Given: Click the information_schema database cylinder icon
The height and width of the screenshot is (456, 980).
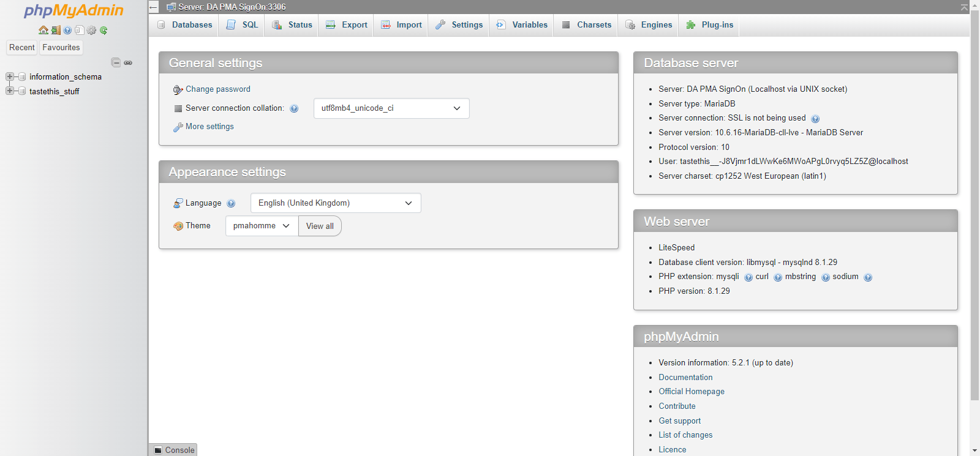Looking at the screenshot, I should click(23, 77).
